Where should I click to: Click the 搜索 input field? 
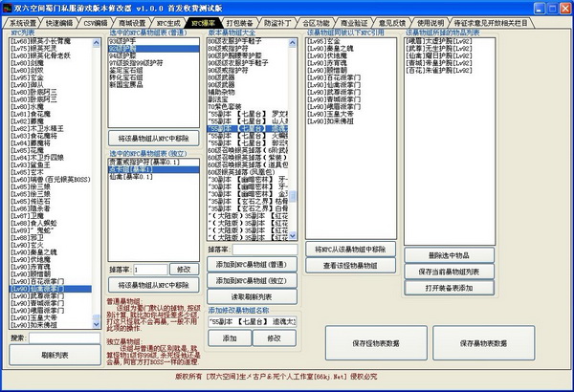coord(64,338)
